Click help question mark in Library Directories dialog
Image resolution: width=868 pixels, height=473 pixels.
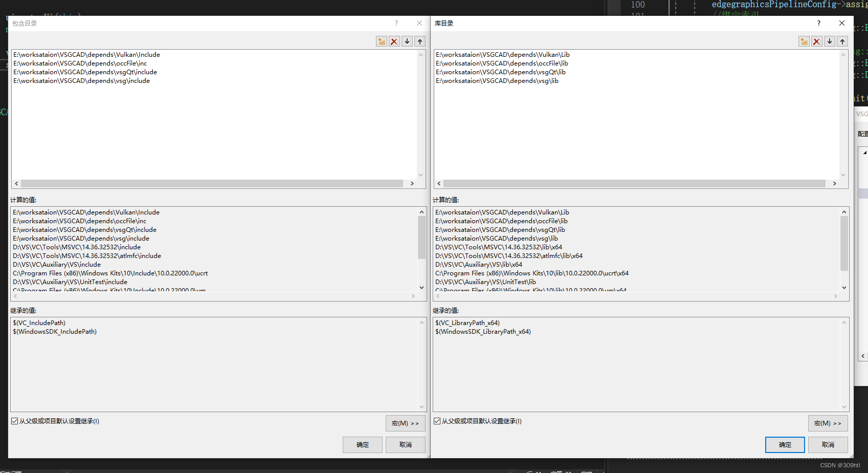(818, 23)
